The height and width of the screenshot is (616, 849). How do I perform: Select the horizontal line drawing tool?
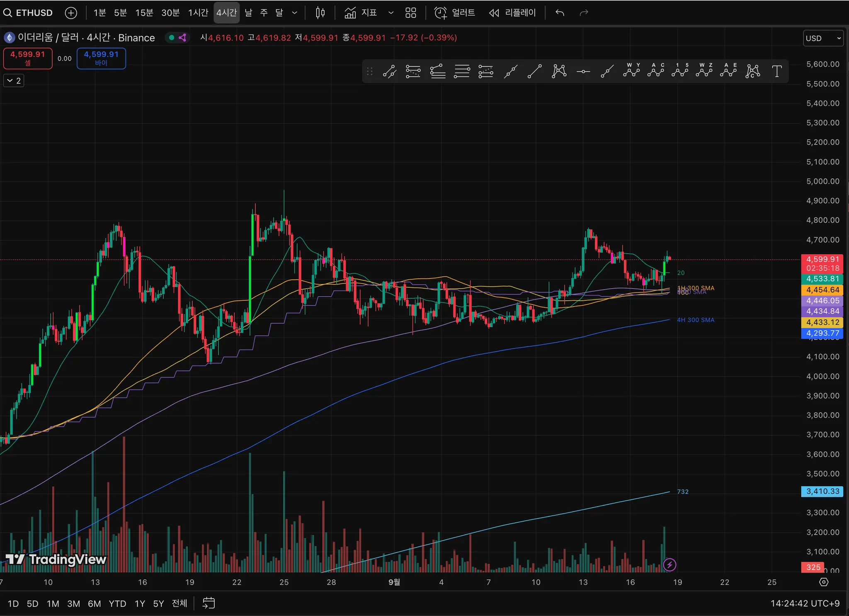click(x=583, y=71)
